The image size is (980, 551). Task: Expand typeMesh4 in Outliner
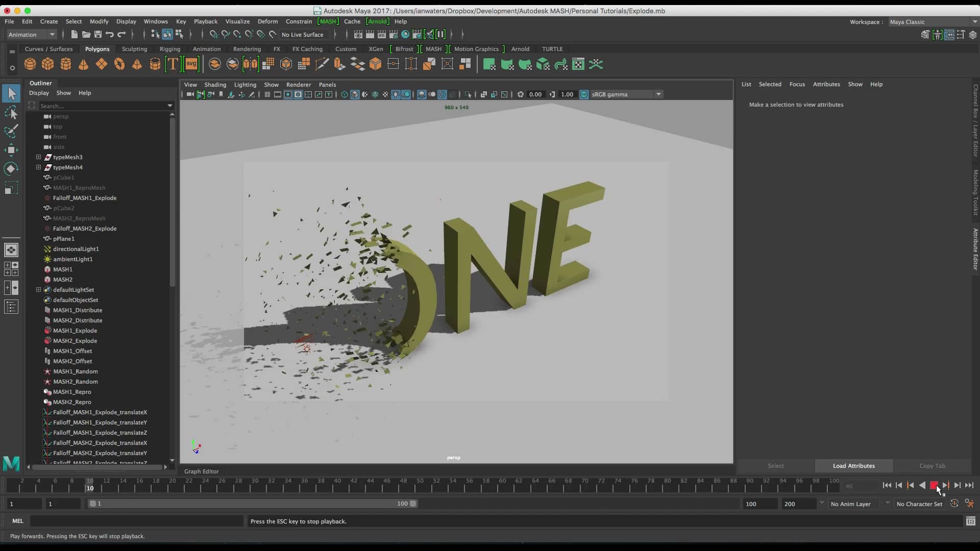pyautogui.click(x=38, y=167)
